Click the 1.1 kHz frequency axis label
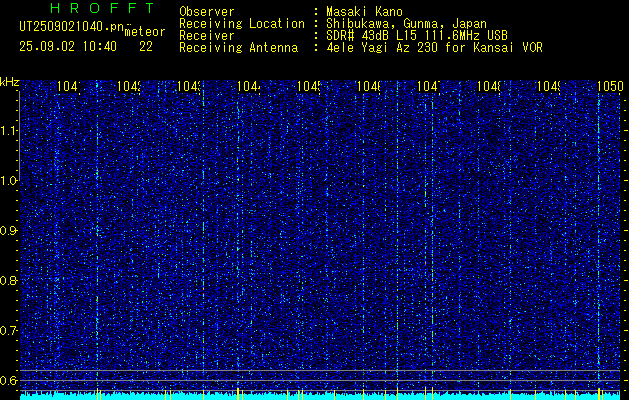The image size is (629, 400). (8, 131)
